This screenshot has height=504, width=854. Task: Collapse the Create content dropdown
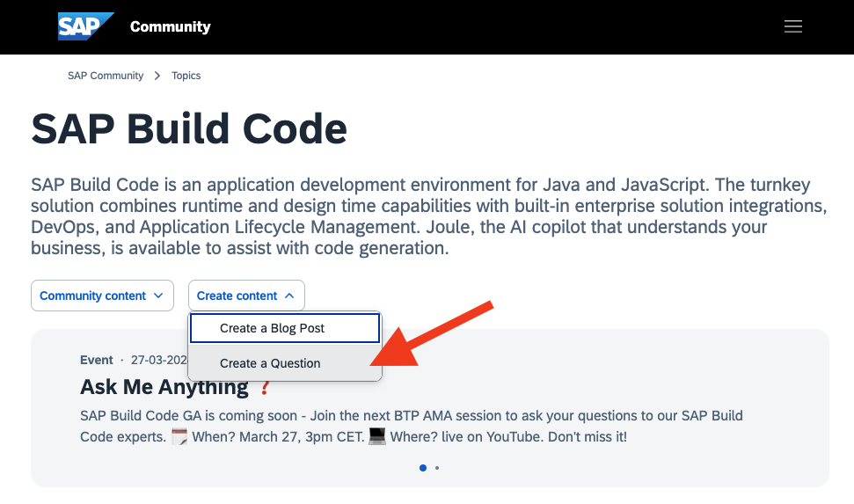(246, 296)
